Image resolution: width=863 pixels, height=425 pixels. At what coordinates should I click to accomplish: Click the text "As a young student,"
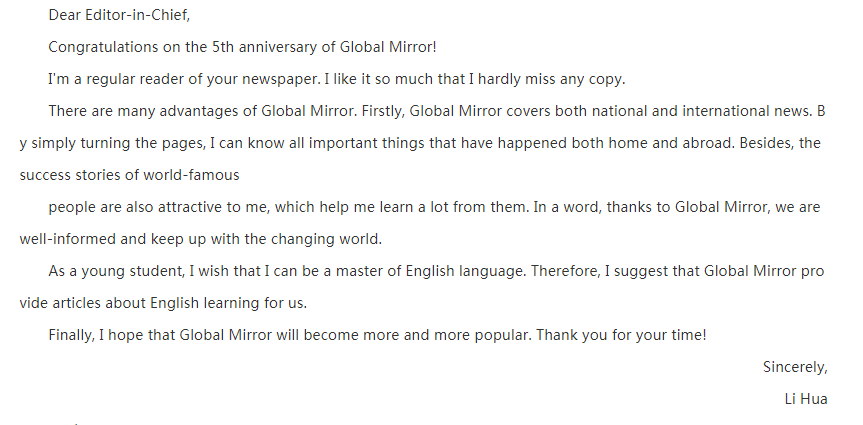tap(114, 271)
